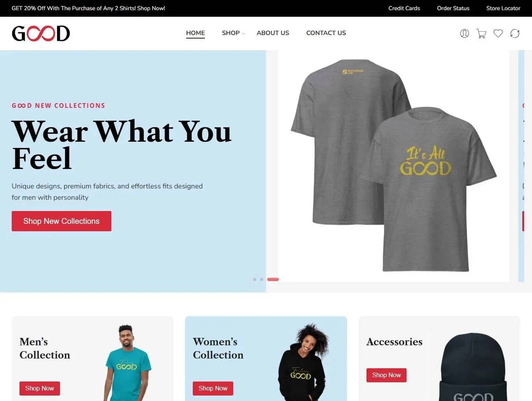Expand the SHOP dropdown menu
The height and width of the screenshot is (401, 532).
233,33
